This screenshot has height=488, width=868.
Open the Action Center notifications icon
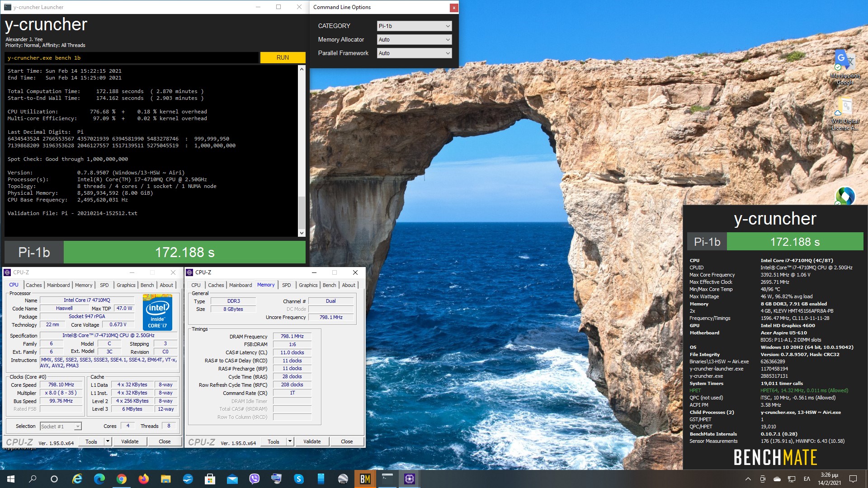coord(853,479)
